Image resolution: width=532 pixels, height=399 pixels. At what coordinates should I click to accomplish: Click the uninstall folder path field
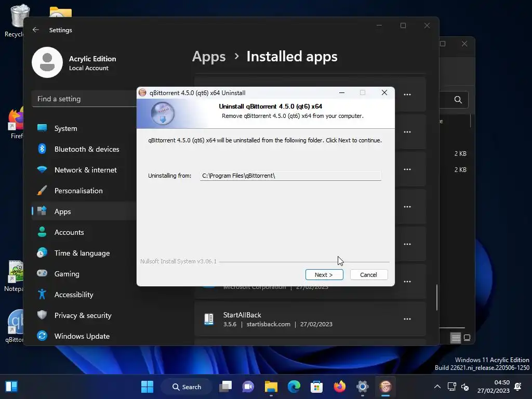point(290,176)
